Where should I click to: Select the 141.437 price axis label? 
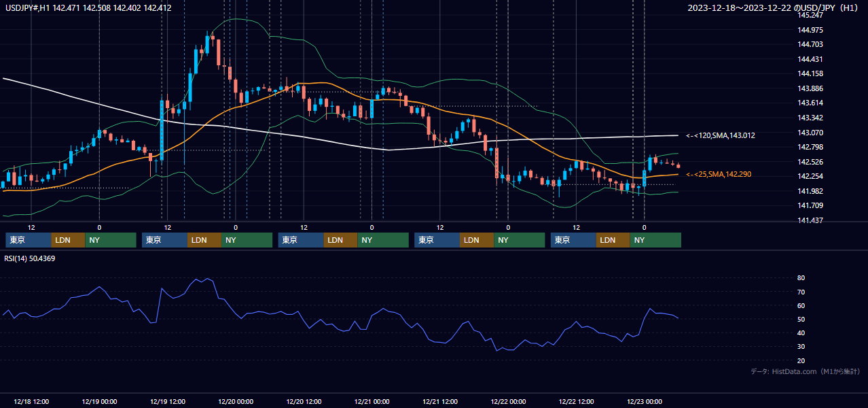pyautogui.click(x=810, y=220)
